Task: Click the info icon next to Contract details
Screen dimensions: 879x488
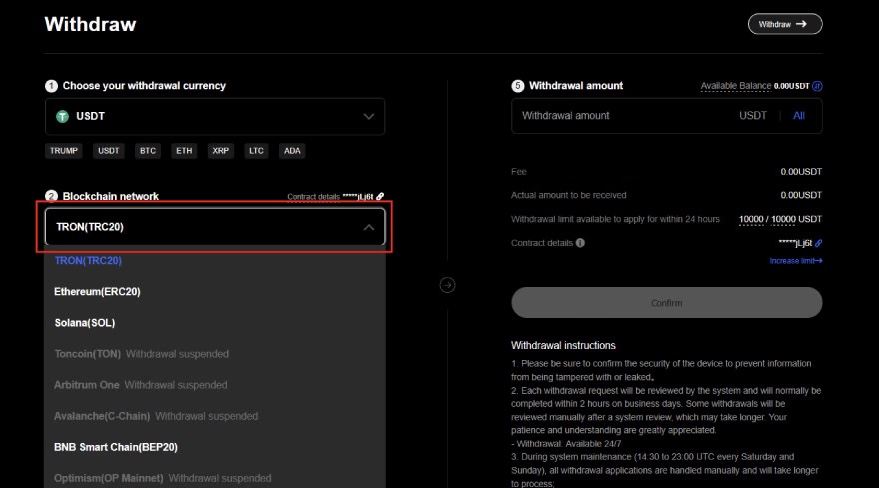Action: (581, 243)
